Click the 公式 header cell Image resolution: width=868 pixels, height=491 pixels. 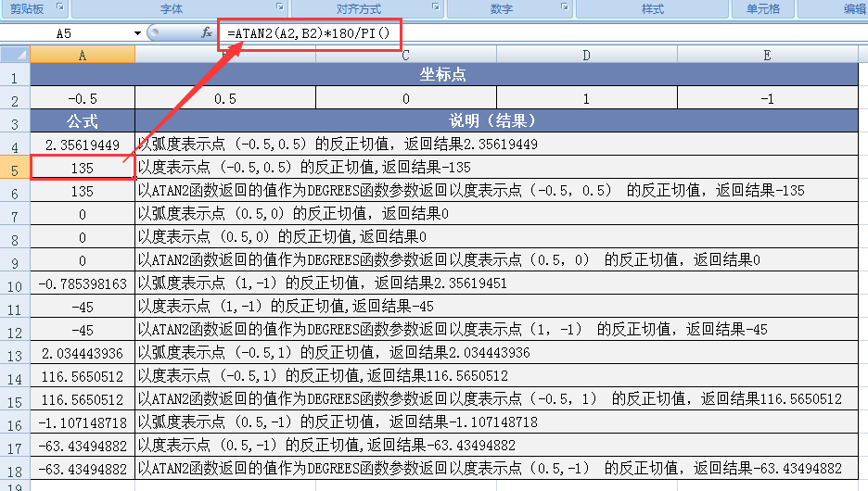coord(83,121)
